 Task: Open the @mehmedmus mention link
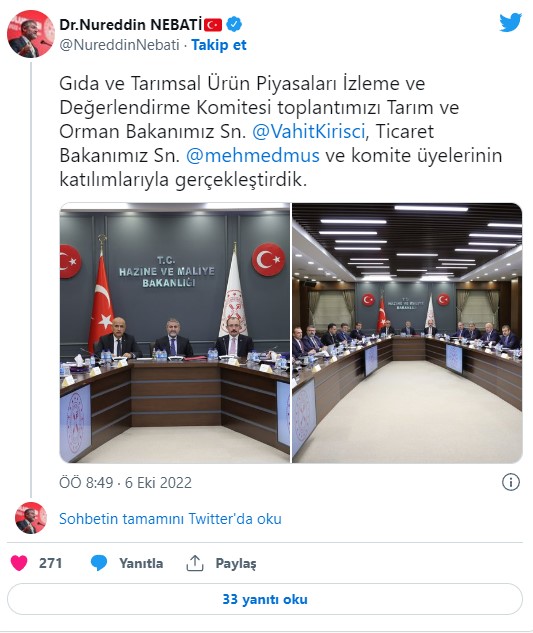tap(253, 155)
